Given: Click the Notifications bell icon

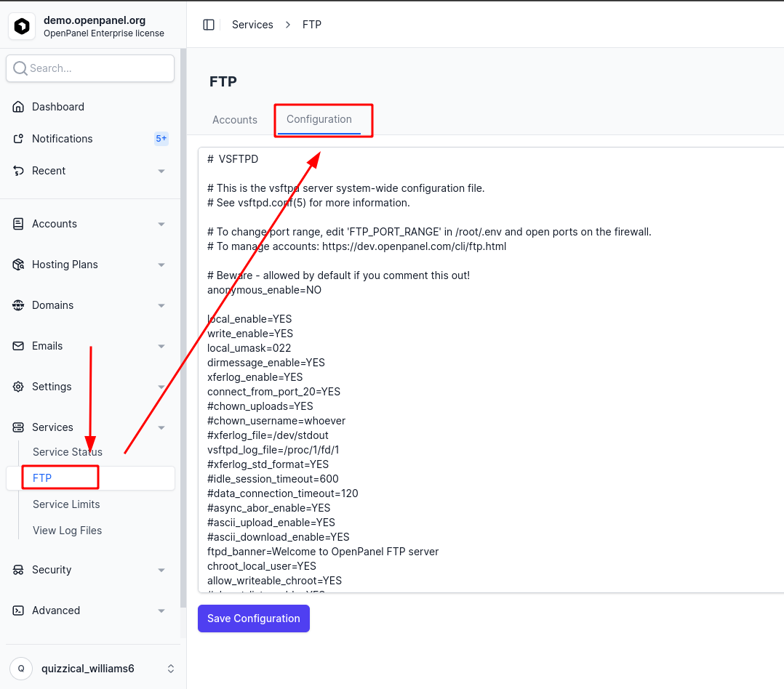Looking at the screenshot, I should (18, 138).
